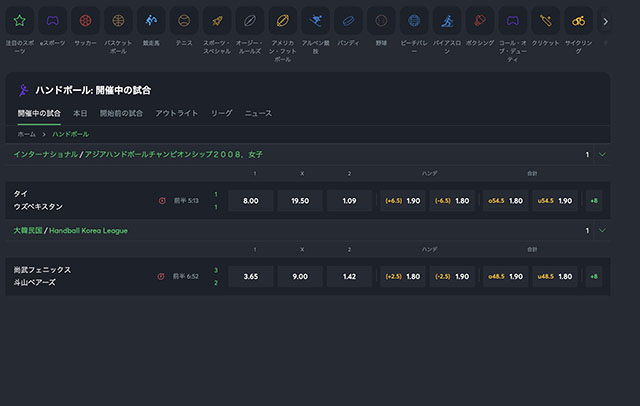Select the バスケットボール sport icon

[118, 20]
